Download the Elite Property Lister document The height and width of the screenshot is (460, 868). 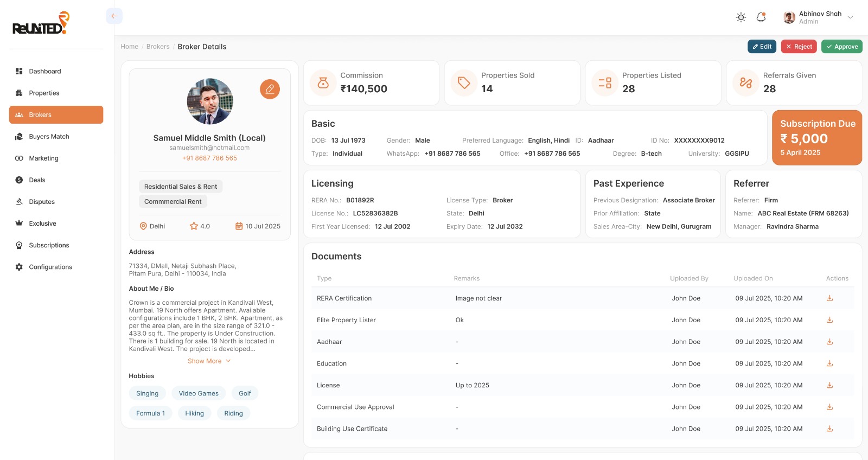pyautogui.click(x=829, y=320)
